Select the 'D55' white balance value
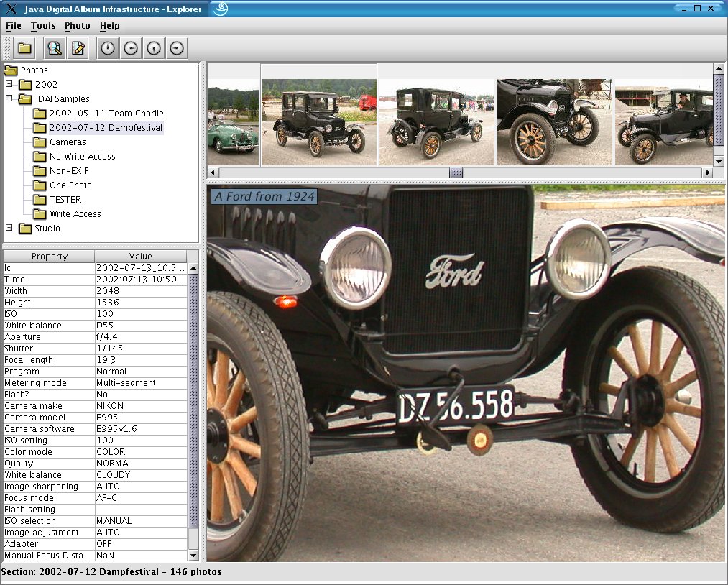The width and height of the screenshot is (728, 585). [141, 326]
